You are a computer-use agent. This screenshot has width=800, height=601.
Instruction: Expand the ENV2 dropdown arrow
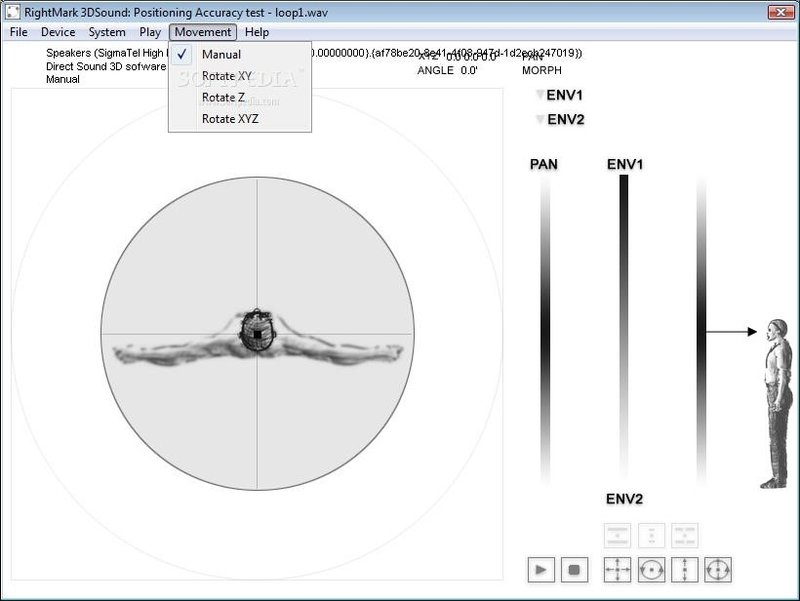[x=540, y=119]
